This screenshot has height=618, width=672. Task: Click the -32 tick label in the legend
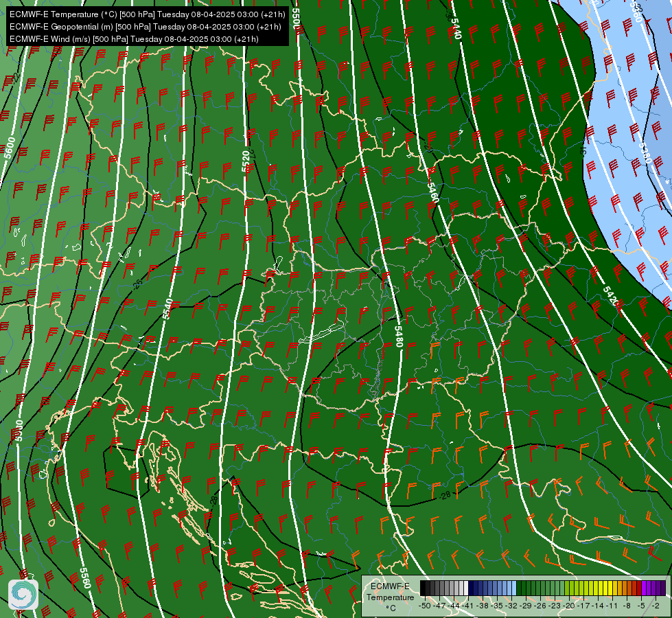coord(511,606)
